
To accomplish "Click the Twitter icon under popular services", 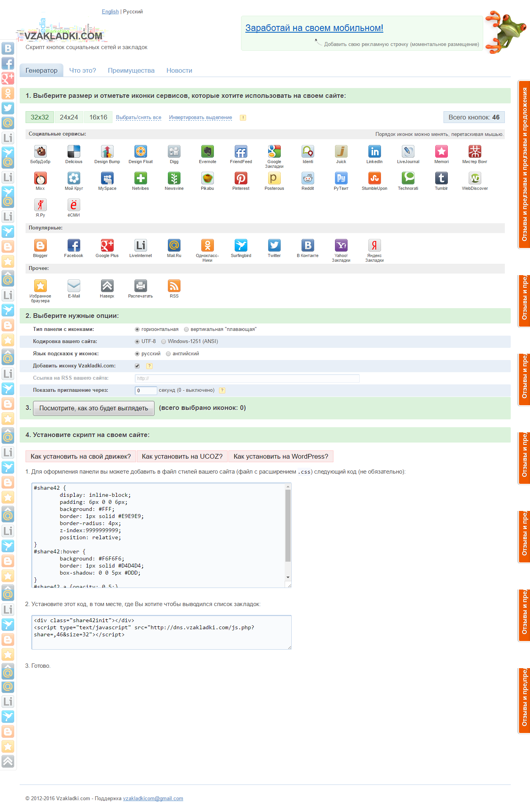I will pos(274,246).
